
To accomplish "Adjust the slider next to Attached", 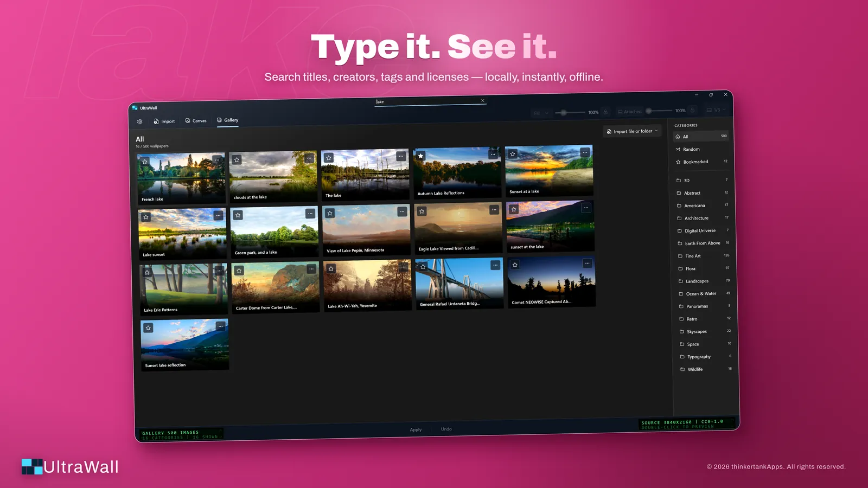I will 659,111.
